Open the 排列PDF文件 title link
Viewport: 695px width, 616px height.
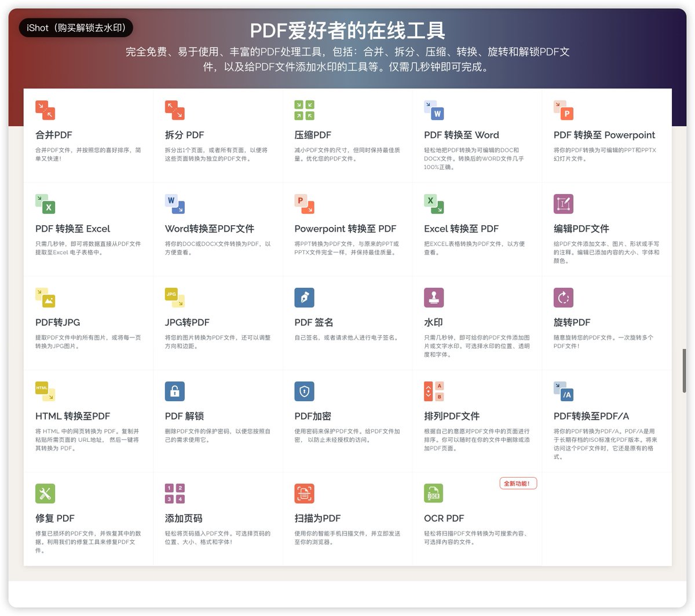coord(452,416)
